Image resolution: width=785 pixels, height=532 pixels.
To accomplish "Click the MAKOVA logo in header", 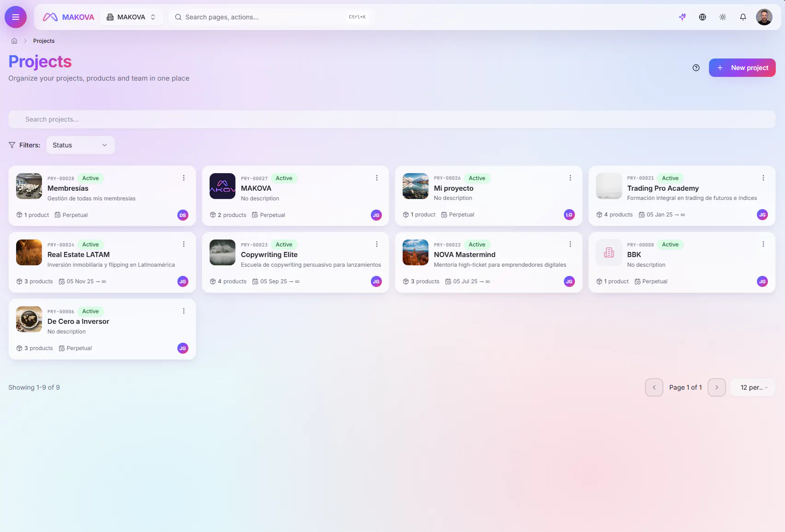I will click(x=68, y=17).
